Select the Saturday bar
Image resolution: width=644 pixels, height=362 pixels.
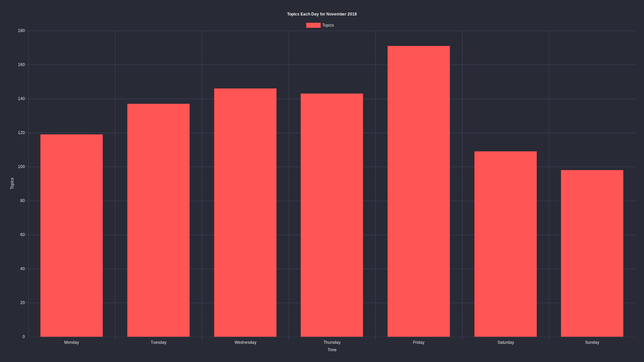pos(505,243)
